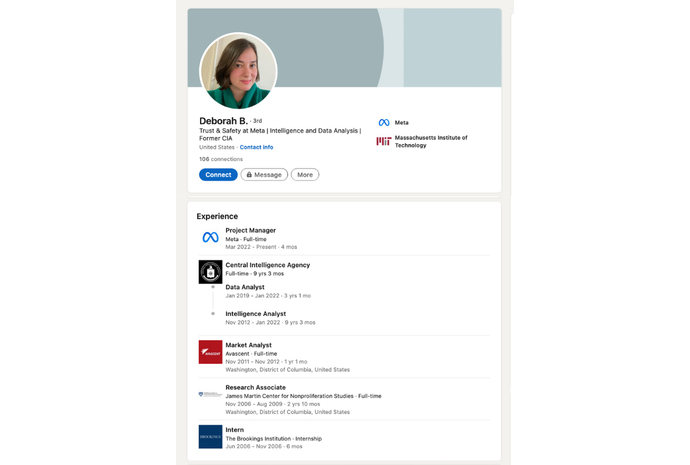Click the MIT logo in profile header
The height and width of the screenshot is (465, 690).
[384, 141]
